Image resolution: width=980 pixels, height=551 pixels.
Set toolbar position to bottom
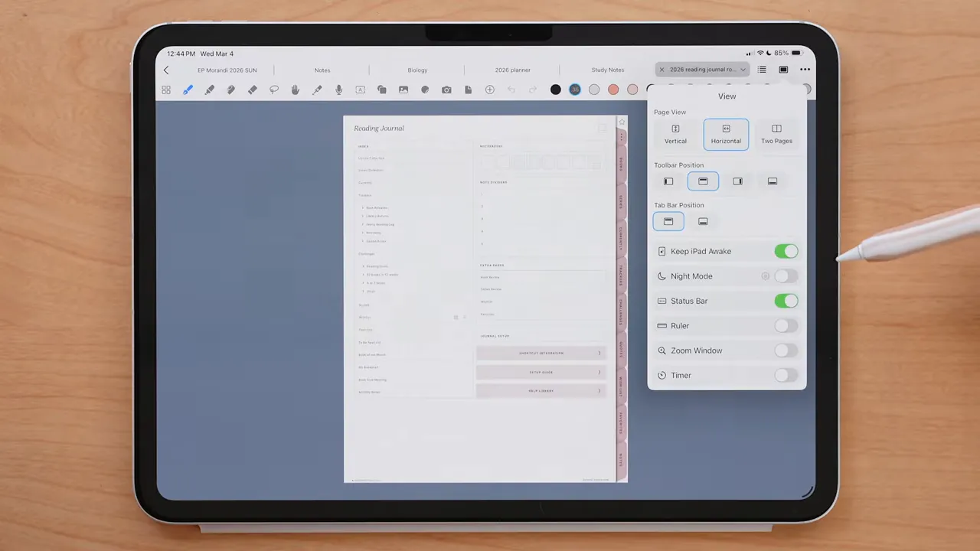pos(773,181)
